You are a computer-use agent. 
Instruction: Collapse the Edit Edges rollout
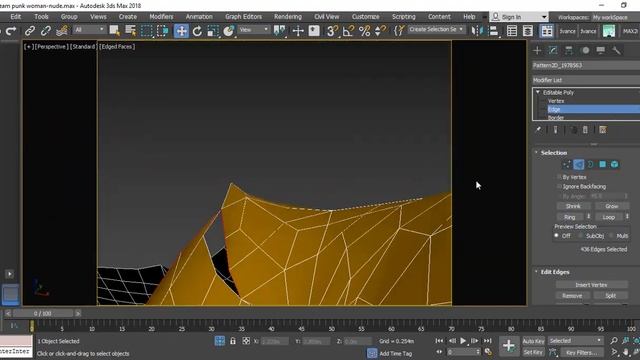click(536, 272)
